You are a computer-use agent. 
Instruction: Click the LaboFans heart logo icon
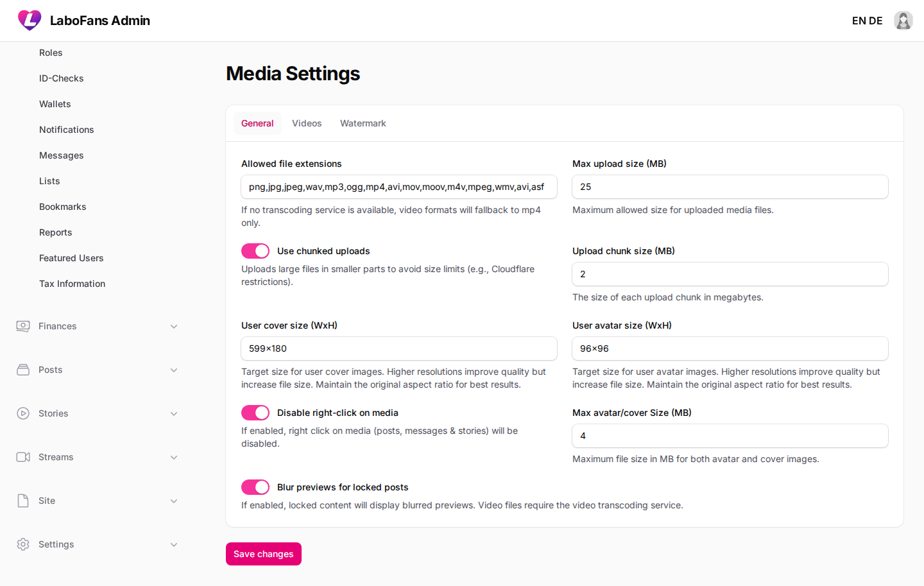tap(30, 21)
